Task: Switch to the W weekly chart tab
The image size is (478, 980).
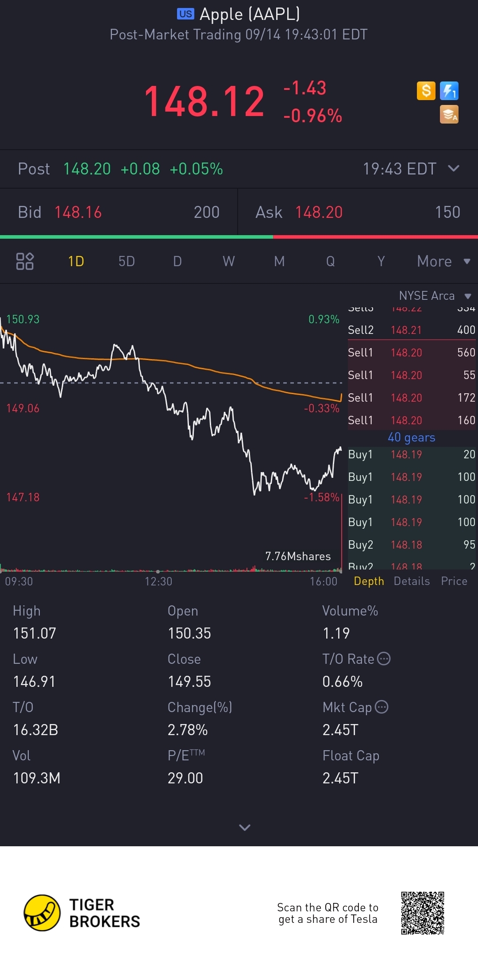Action: click(x=228, y=261)
